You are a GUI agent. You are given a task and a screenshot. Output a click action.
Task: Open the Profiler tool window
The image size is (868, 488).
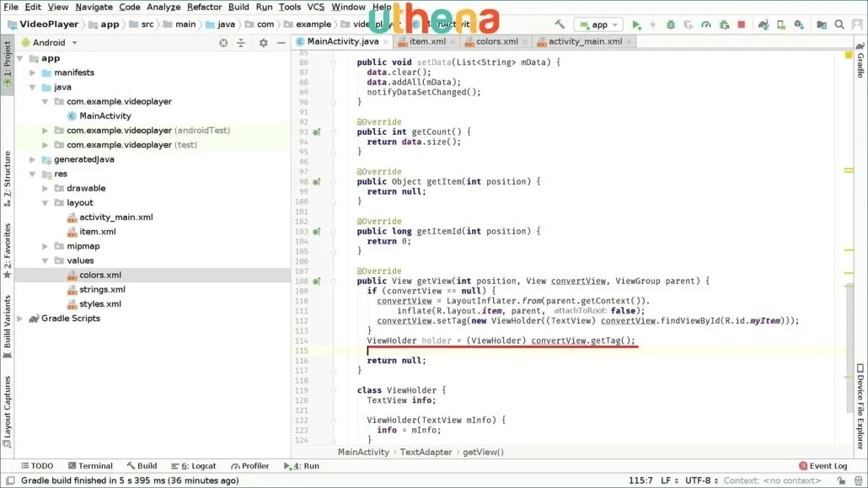coord(250,466)
